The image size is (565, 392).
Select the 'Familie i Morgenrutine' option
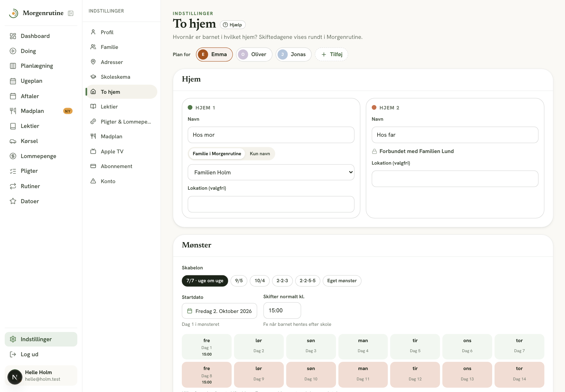[217, 154]
